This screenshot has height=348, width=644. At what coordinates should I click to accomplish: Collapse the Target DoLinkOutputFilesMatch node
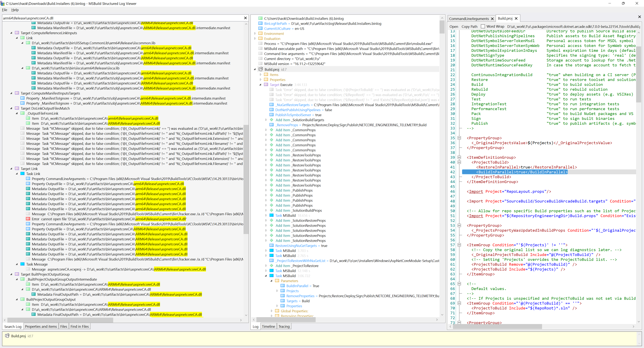(x=11, y=108)
